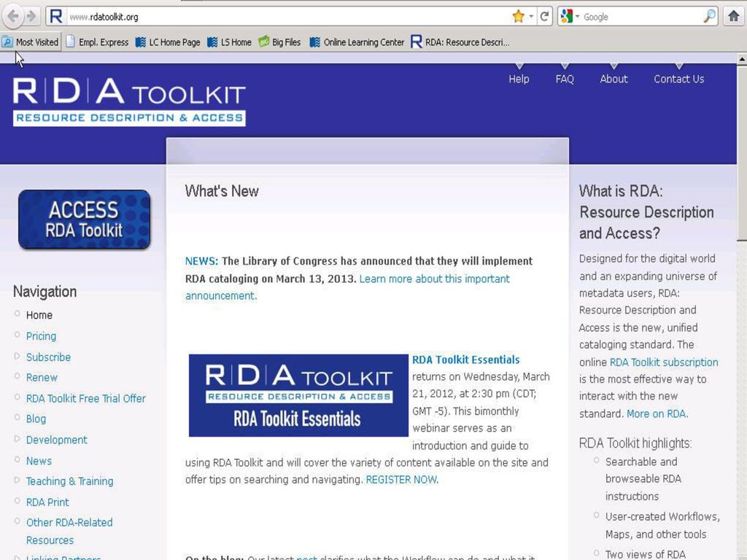Click the What's New heading
This screenshot has height=560, width=747.
click(222, 191)
